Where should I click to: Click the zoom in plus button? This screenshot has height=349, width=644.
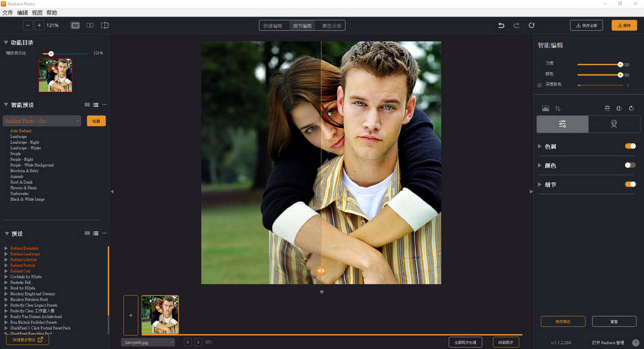(x=39, y=26)
